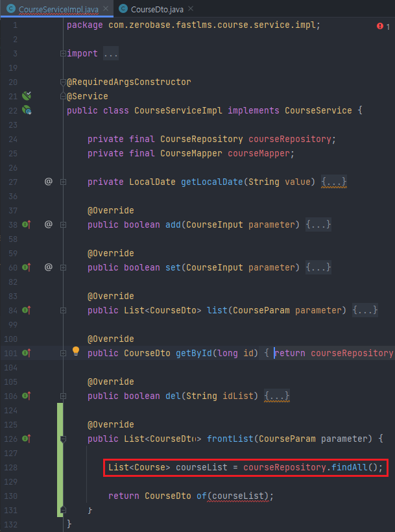
Task: Click implements-method gutter icon for del
Action: click(x=27, y=396)
